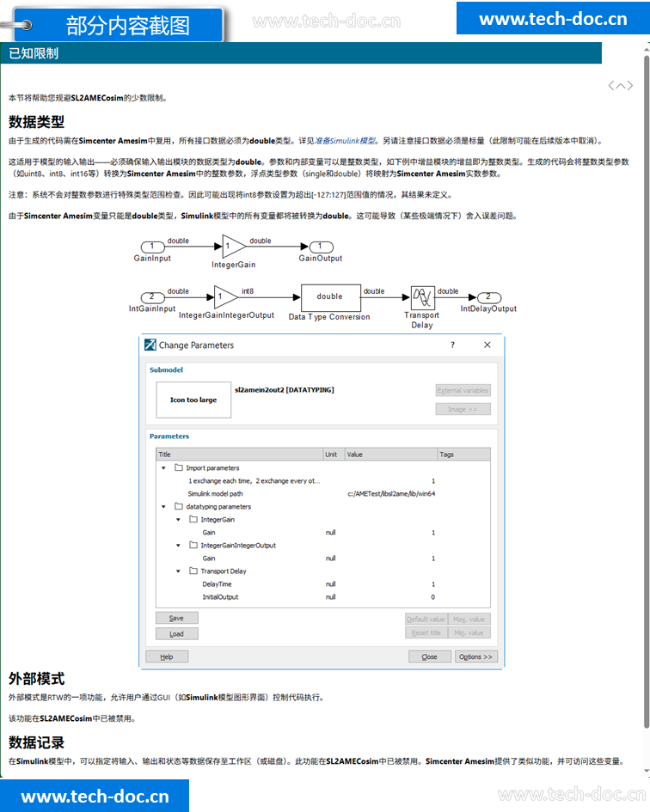Click the datatyping parameters folder icon
The height and width of the screenshot is (812, 650).
point(179,506)
